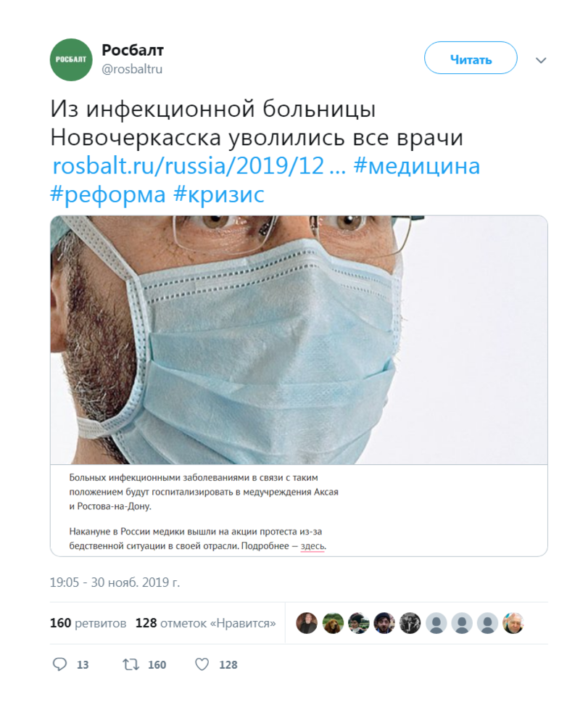588x705 pixels.
Task: Open the #кризис hashtag
Action: coord(219,194)
